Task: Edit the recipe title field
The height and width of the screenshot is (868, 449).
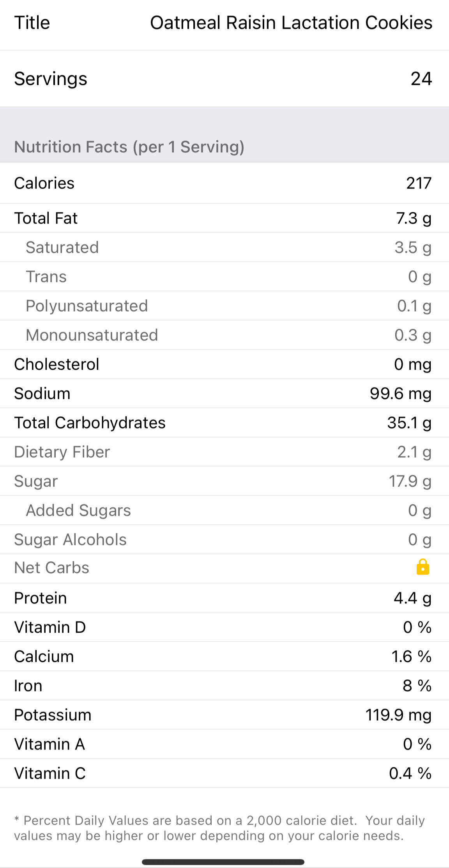Action: point(291,23)
